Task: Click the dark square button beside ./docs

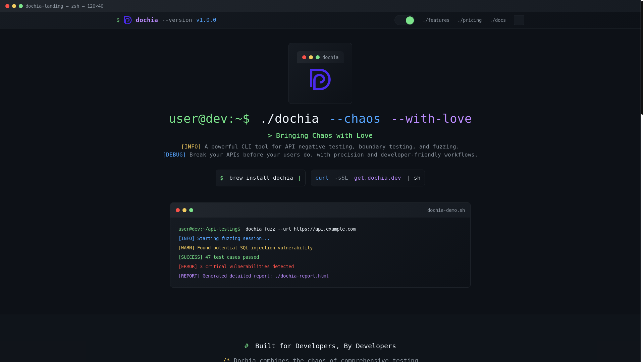Action: [519, 20]
